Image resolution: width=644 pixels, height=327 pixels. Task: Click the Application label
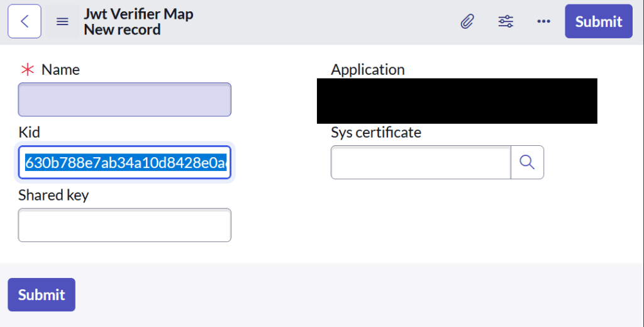pyautogui.click(x=368, y=70)
